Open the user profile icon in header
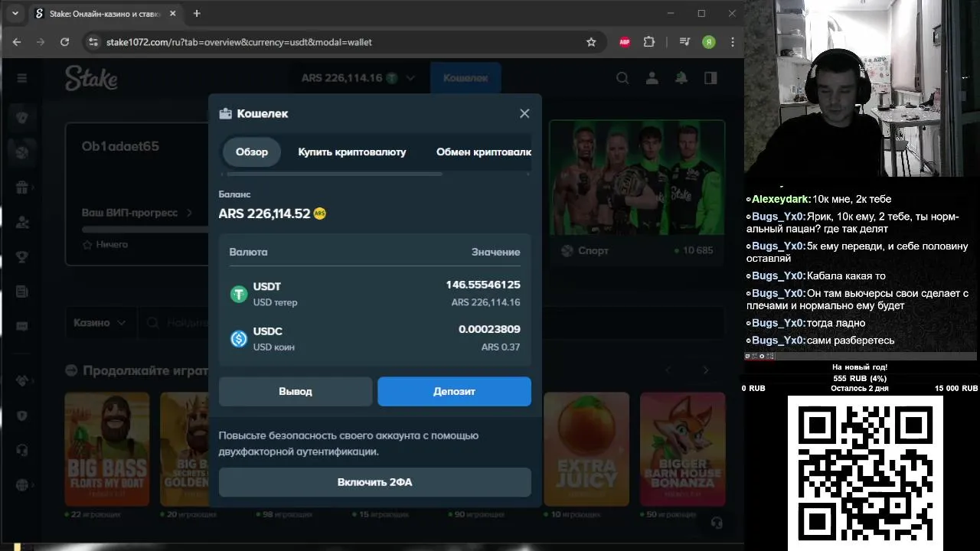 [652, 78]
